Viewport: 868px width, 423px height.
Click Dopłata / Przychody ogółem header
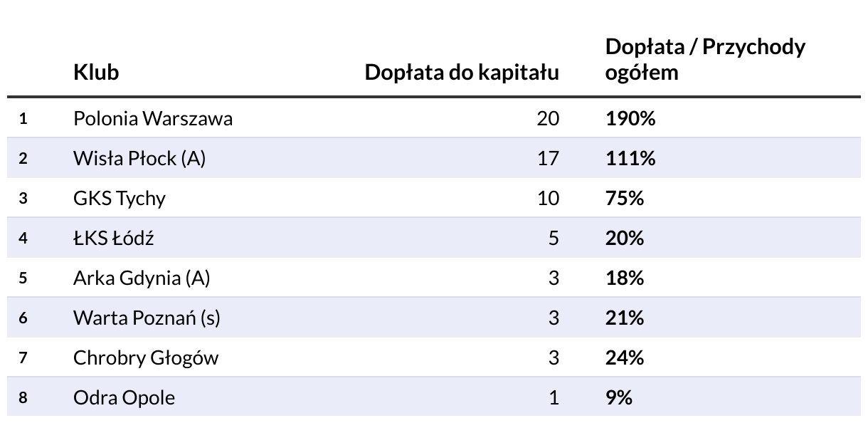704,59
